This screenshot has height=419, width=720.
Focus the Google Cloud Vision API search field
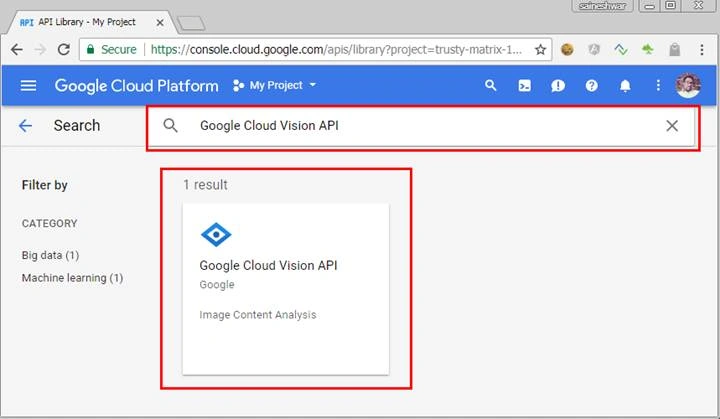(x=422, y=126)
